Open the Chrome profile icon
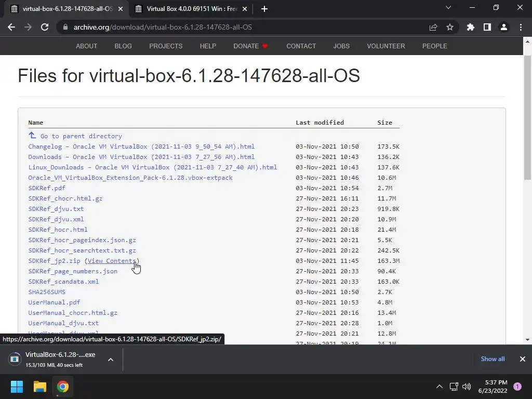Viewport: 532px width, 399px height. point(504,27)
